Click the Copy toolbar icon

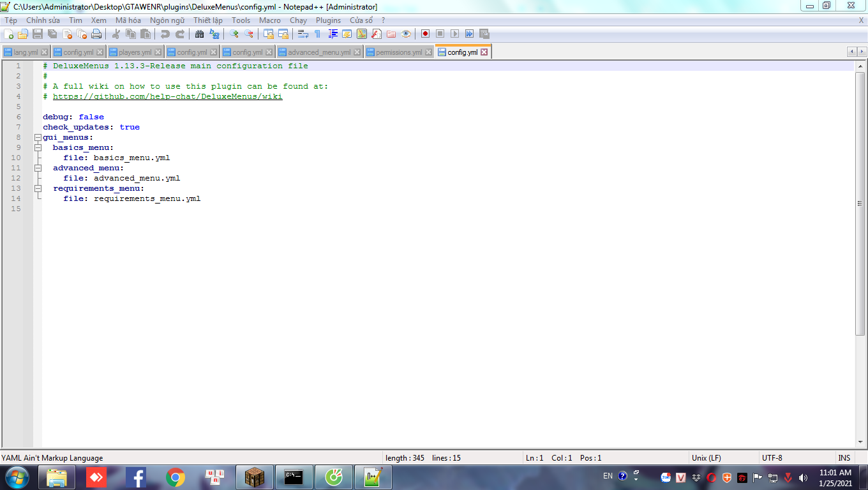tap(130, 34)
